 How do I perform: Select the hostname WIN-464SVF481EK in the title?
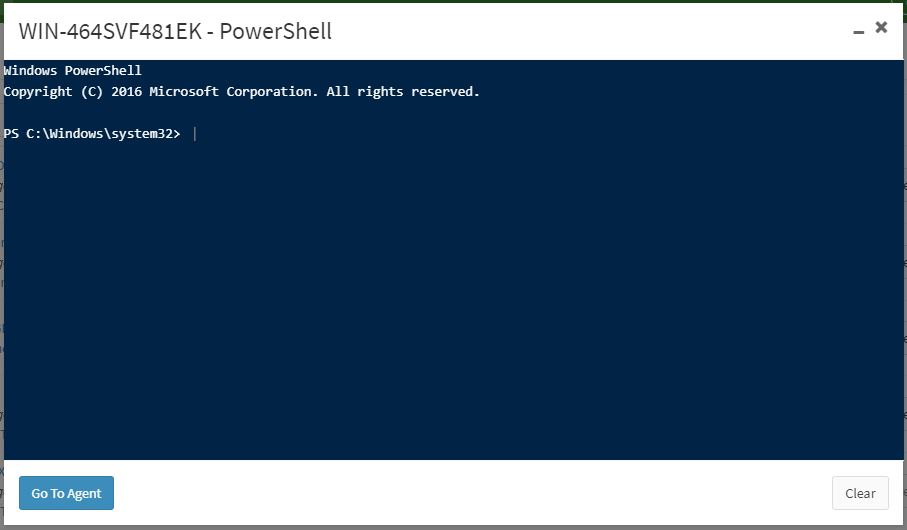pyautogui.click(x=110, y=31)
